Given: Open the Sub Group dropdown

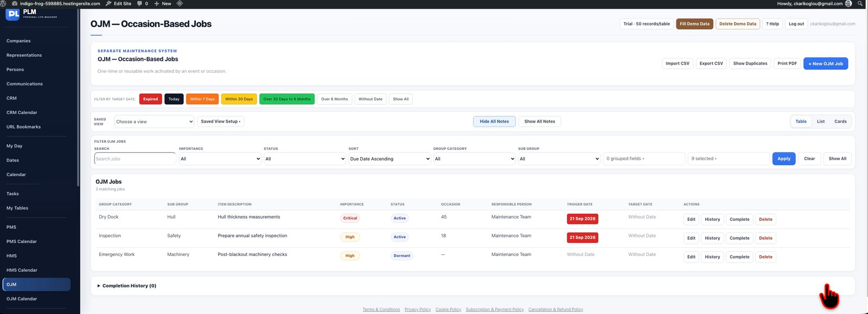Looking at the screenshot, I should tap(559, 159).
